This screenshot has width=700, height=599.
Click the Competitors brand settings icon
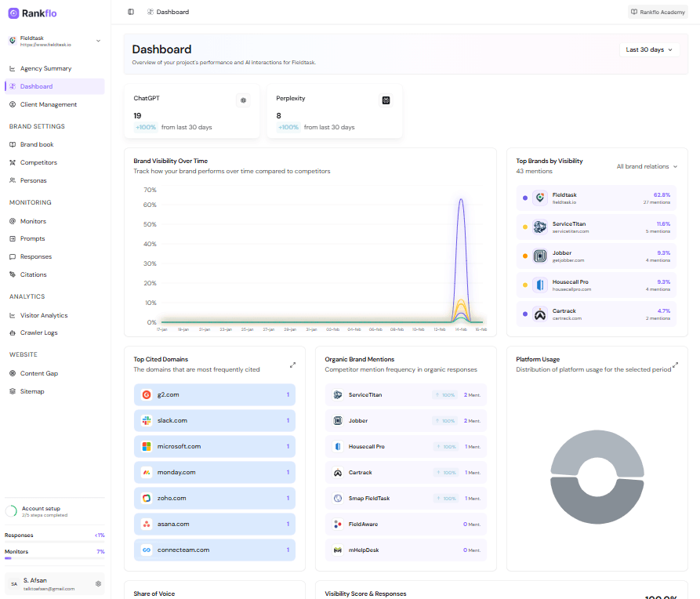[x=12, y=162]
